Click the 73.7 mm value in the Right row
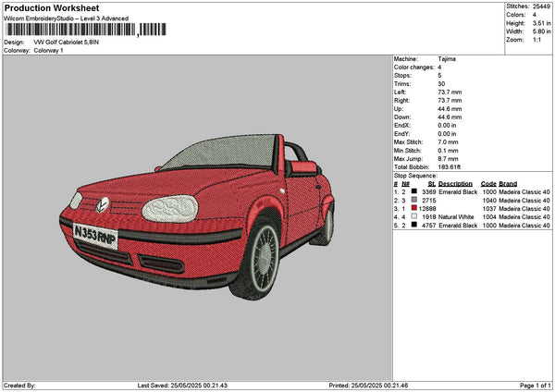 [450, 101]
